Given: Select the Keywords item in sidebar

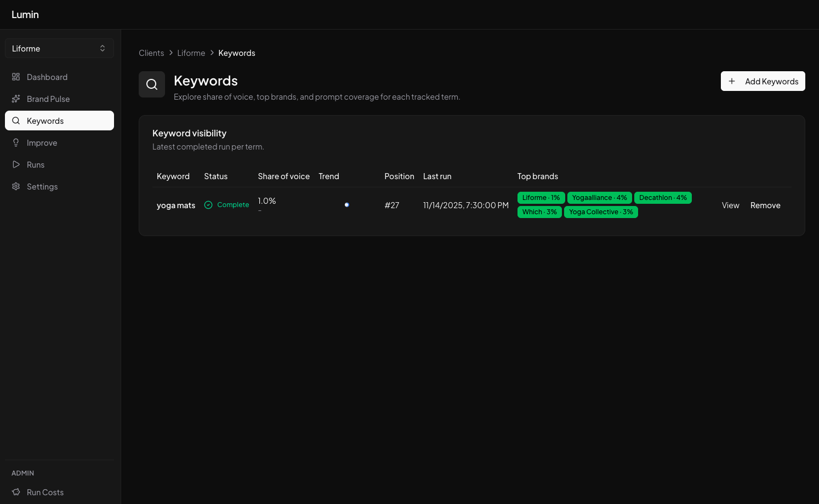Looking at the screenshot, I should click(59, 121).
